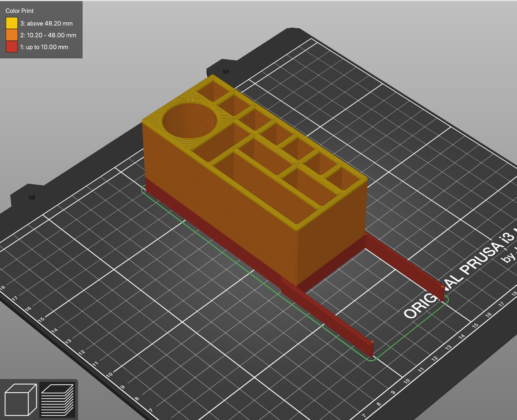This screenshot has width=517, height=420.
Task: Click the 'Color Print' legend title
Action: [19, 11]
